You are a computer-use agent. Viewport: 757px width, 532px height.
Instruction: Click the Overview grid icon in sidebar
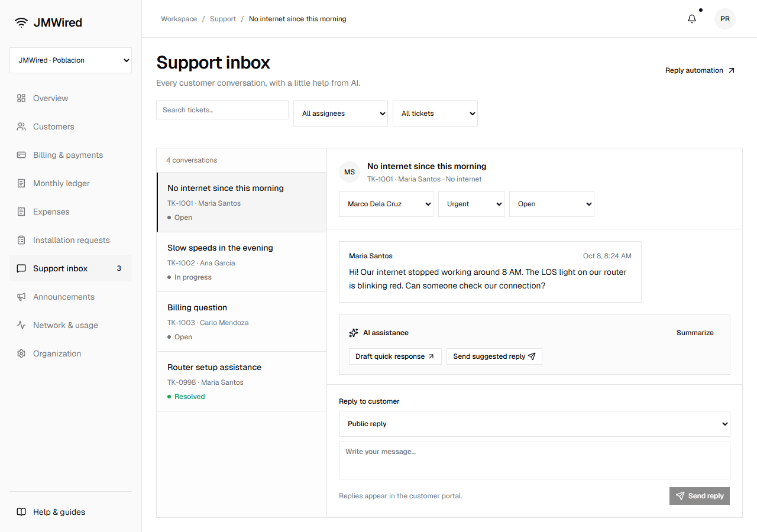click(21, 98)
